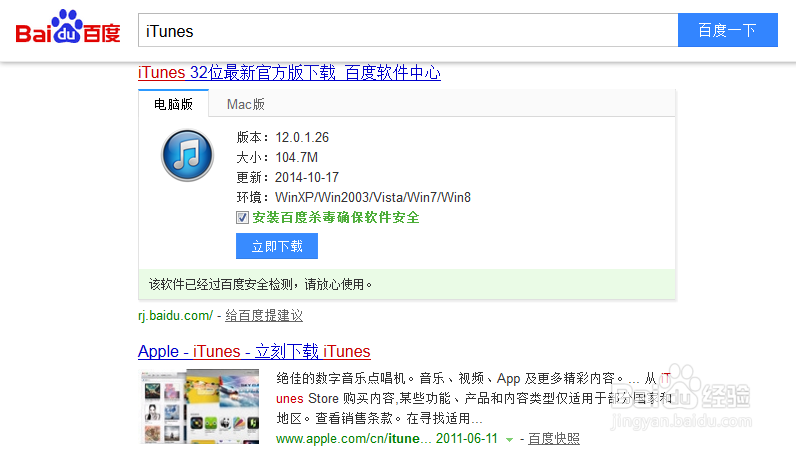
Task: Click the environment text WinXP/Win2003/Vista/Win7/Win8
Action: point(373,197)
